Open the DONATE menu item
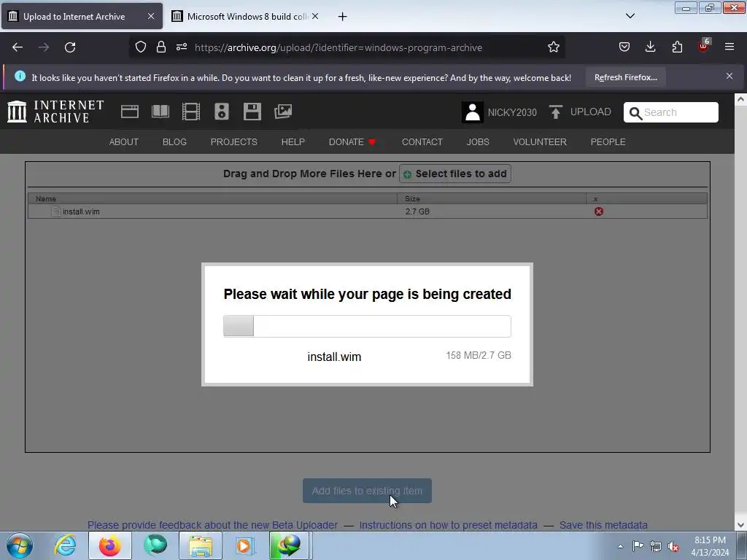Viewport: 747px width, 560px height. 352,142
